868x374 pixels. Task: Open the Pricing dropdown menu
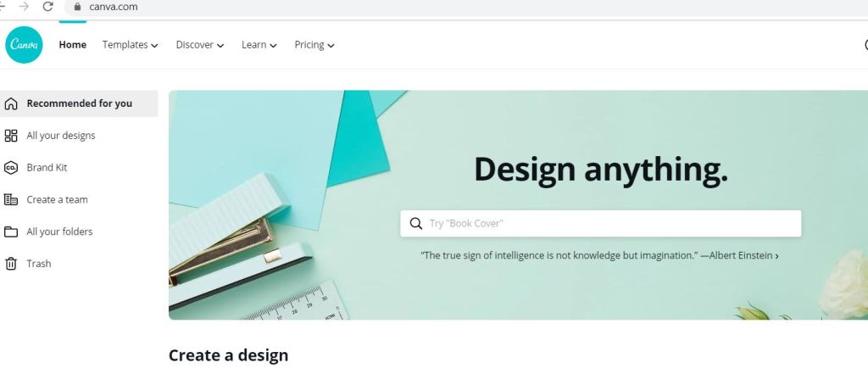pyautogui.click(x=314, y=45)
